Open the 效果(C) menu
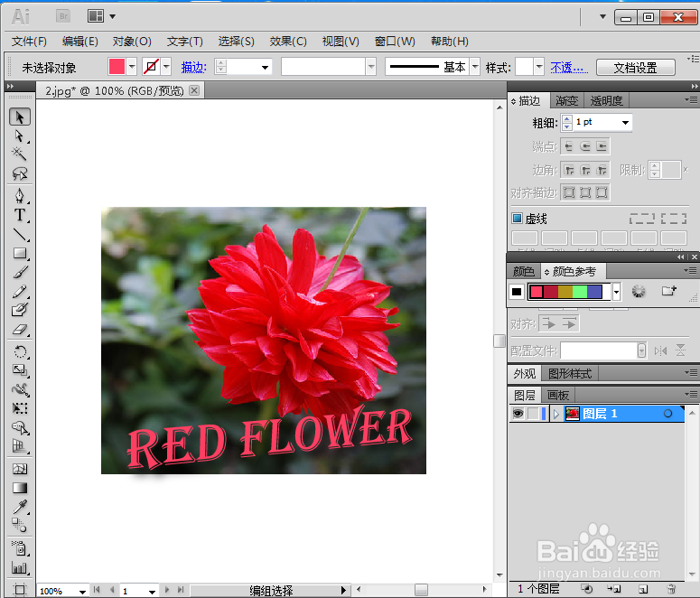The image size is (700, 598). [288, 42]
